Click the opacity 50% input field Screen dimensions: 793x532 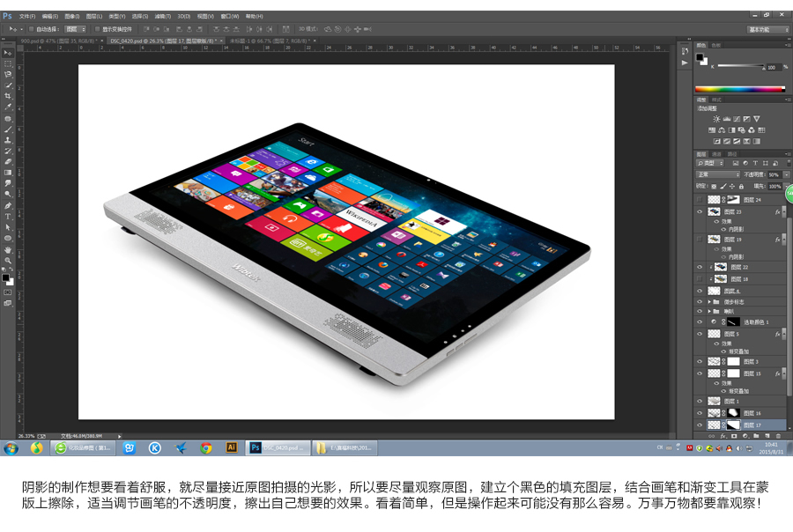tap(774, 174)
